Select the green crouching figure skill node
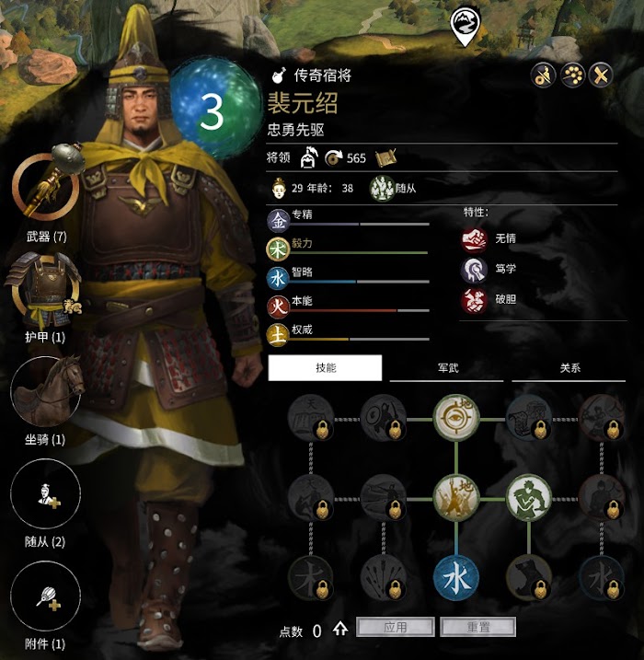The height and width of the screenshot is (660, 644). [x=529, y=499]
